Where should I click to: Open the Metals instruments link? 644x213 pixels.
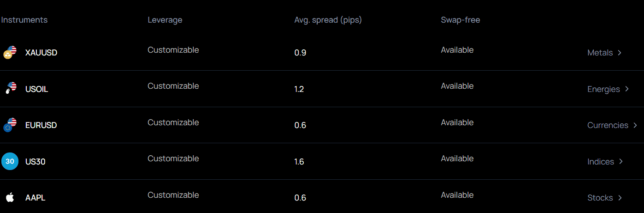[600, 53]
